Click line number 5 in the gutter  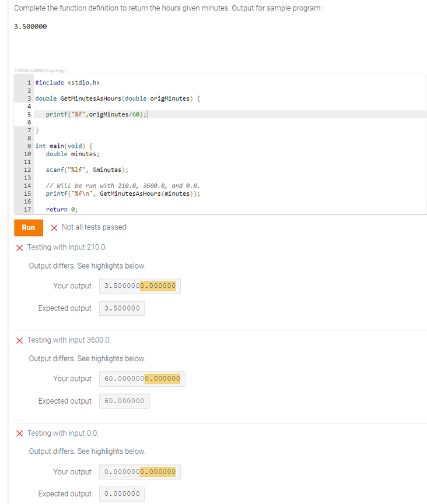pyautogui.click(x=29, y=114)
